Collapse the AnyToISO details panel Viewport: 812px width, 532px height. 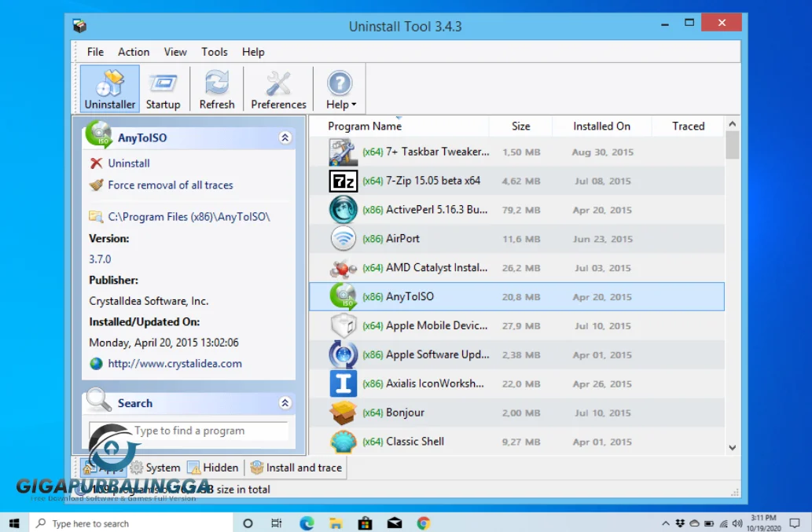(x=285, y=138)
